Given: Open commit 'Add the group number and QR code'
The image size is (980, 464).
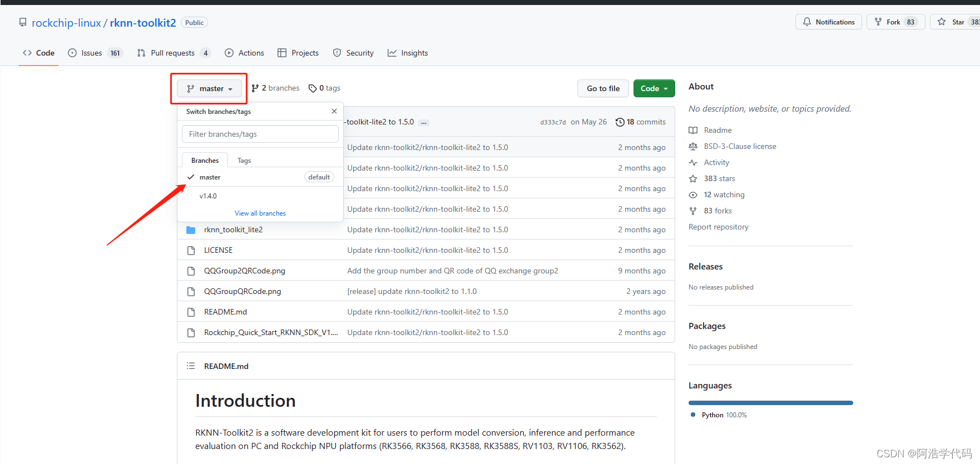Looking at the screenshot, I should [453, 271].
